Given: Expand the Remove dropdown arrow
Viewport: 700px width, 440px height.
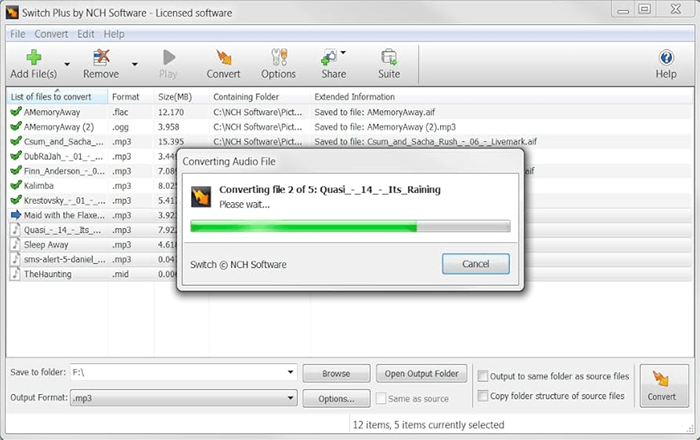Looking at the screenshot, I should tap(134, 65).
